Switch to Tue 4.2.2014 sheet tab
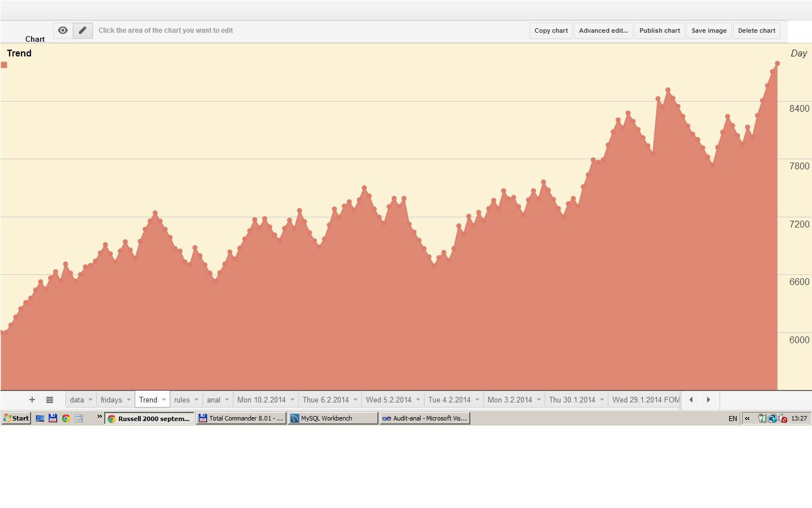The height and width of the screenshot is (508, 812). pyautogui.click(x=449, y=400)
